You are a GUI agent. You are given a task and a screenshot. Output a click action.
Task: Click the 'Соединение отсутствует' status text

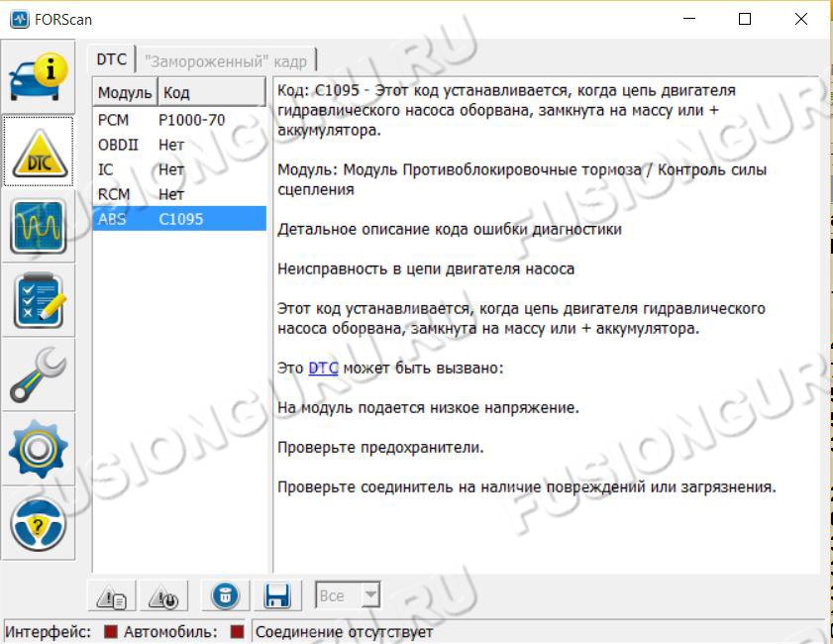345,632
